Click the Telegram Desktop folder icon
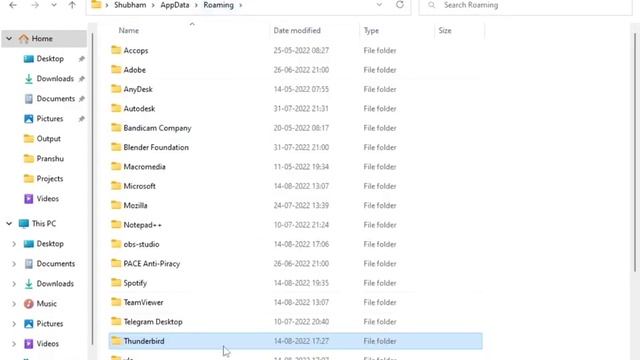The height and width of the screenshot is (360, 640). 116,321
